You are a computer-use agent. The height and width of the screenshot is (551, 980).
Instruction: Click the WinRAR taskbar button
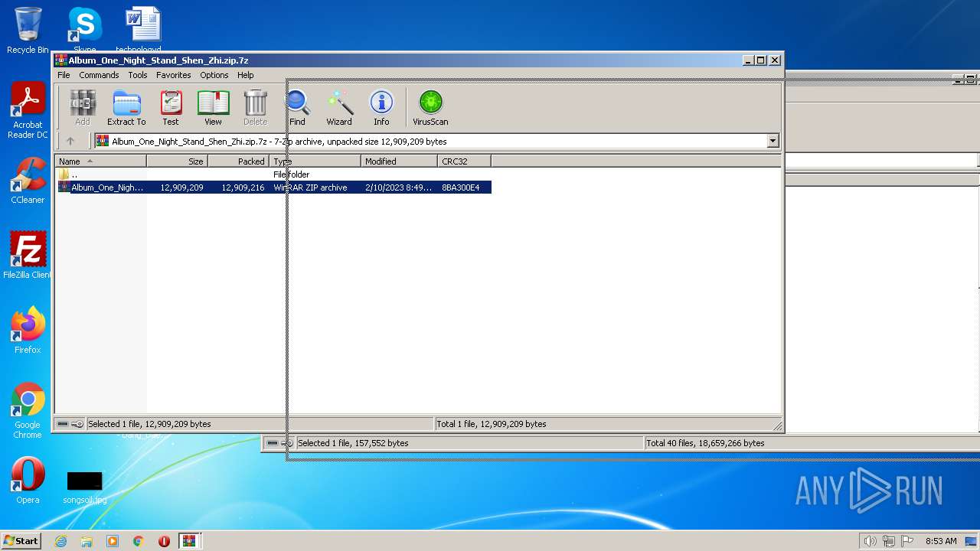189,541
